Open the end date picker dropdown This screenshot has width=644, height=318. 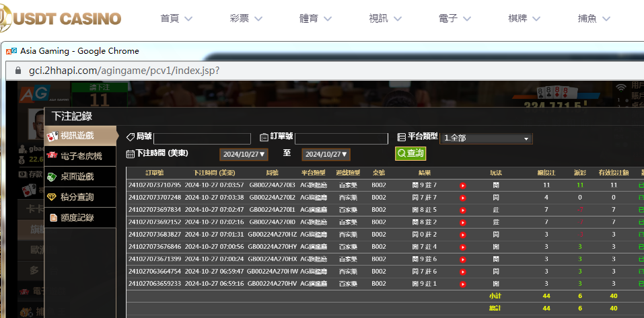tap(326, 155)
